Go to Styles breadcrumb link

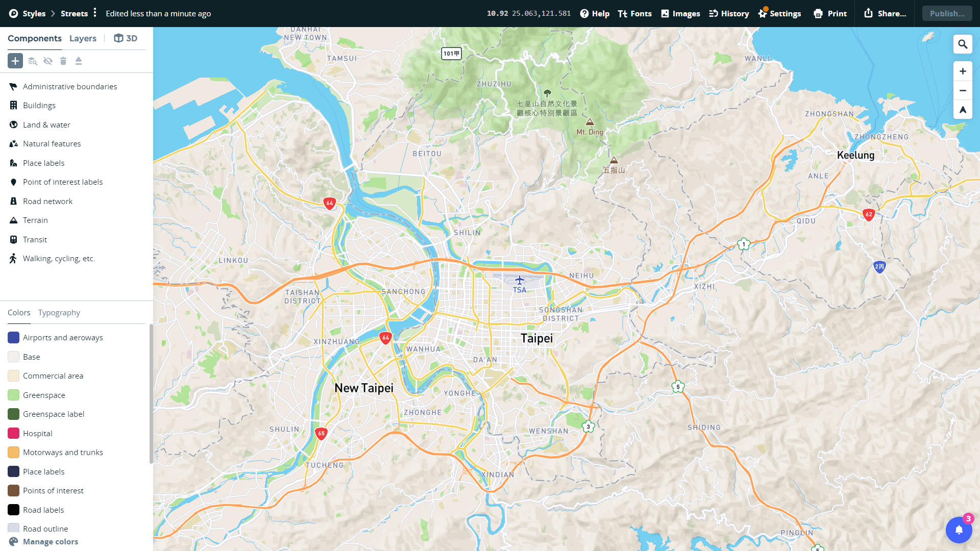click(34, 14)
